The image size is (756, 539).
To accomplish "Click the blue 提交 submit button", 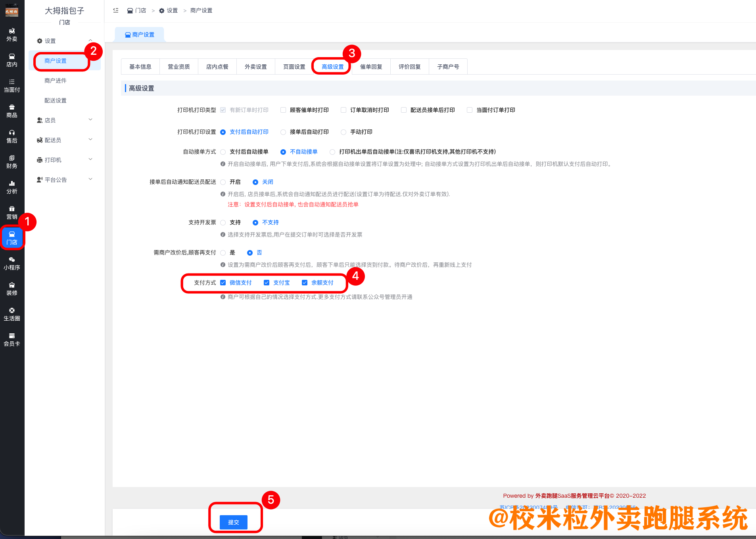I will coord(234,522).
